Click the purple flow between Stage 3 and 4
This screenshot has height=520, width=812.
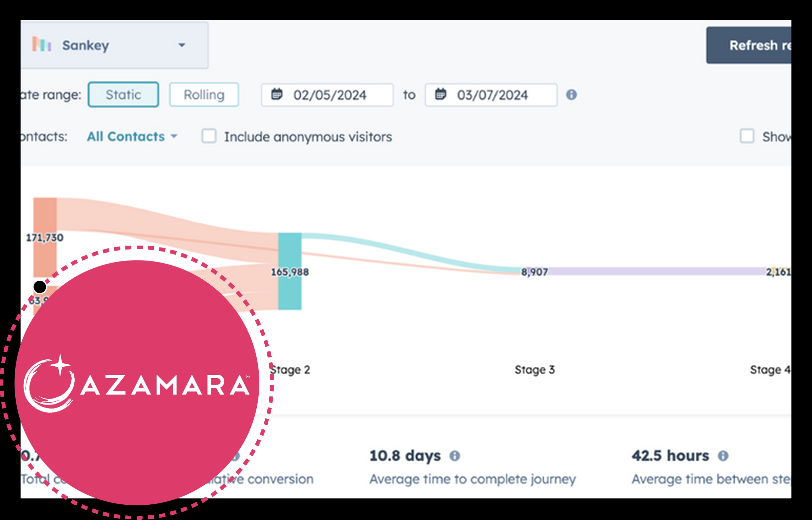(x=656, y=271)
